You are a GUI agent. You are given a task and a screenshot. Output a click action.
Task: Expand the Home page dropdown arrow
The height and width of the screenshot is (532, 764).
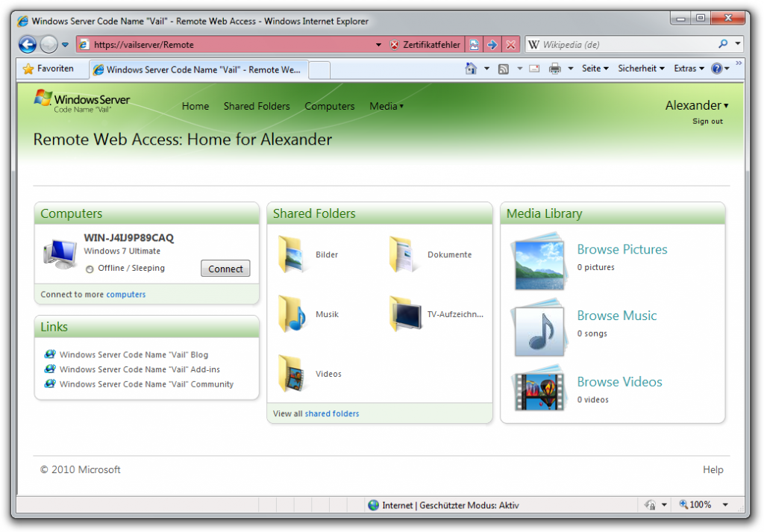pyautogui.click(x=486, y=69)
